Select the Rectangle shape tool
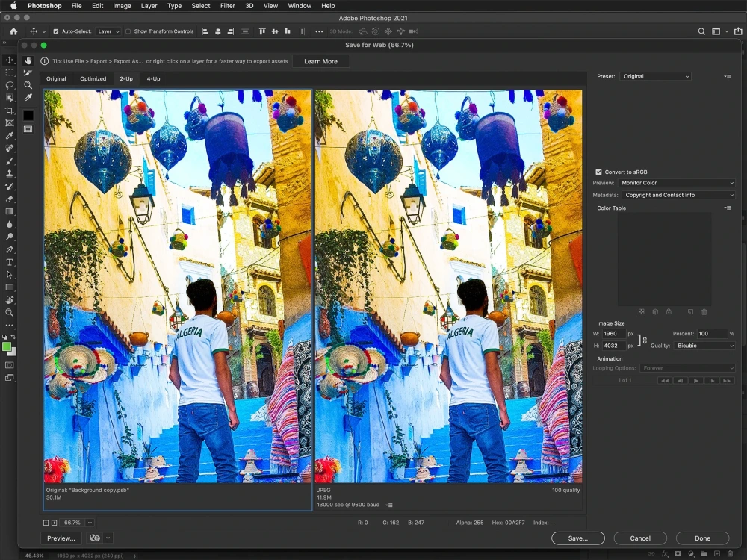Viewport: 747px width, 560px height. [9, 287]
